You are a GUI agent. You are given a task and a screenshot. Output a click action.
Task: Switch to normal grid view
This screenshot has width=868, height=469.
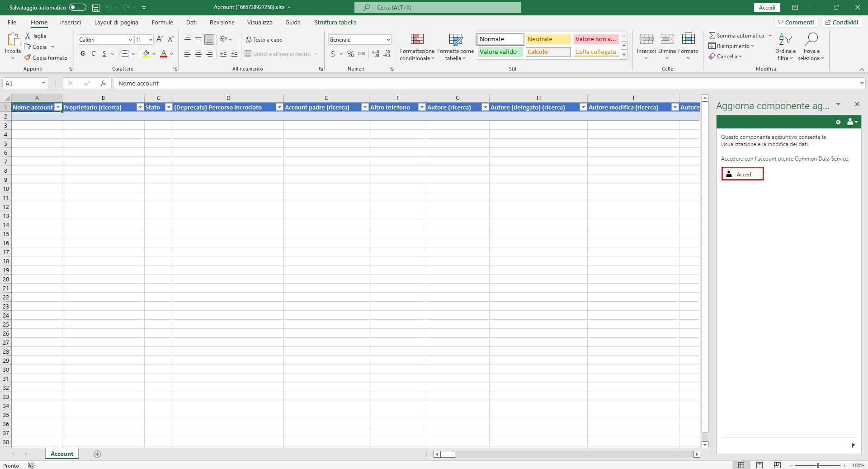click(x=741, y=465)
